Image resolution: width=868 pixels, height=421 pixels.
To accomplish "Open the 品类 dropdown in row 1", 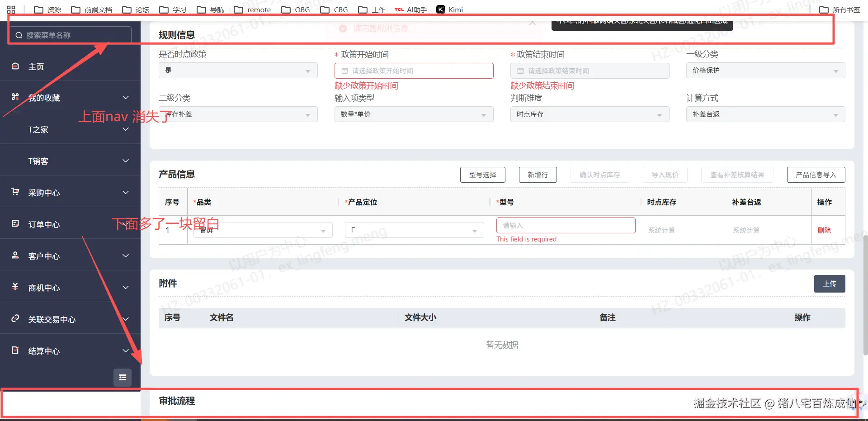I will pyautogui.click(x=263, y=230).
